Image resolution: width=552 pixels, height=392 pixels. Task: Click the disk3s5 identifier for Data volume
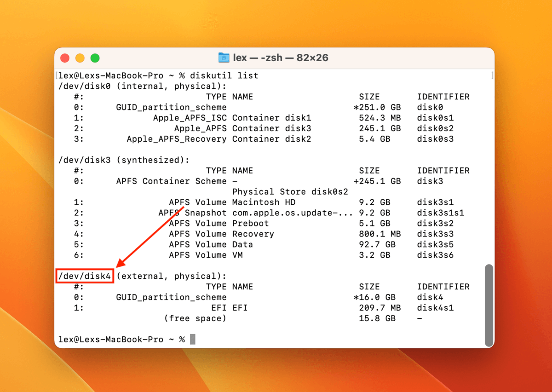tap(435, 244)
